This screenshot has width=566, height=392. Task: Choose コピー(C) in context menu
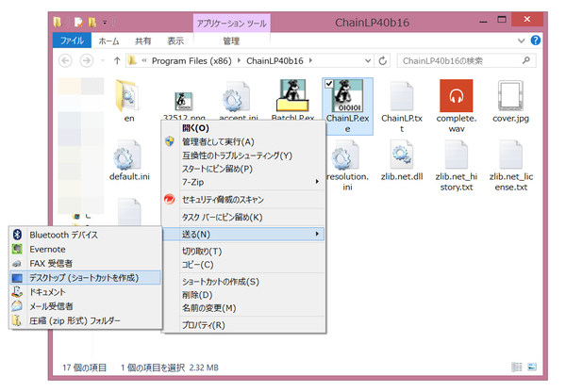[x=243, y=265]
